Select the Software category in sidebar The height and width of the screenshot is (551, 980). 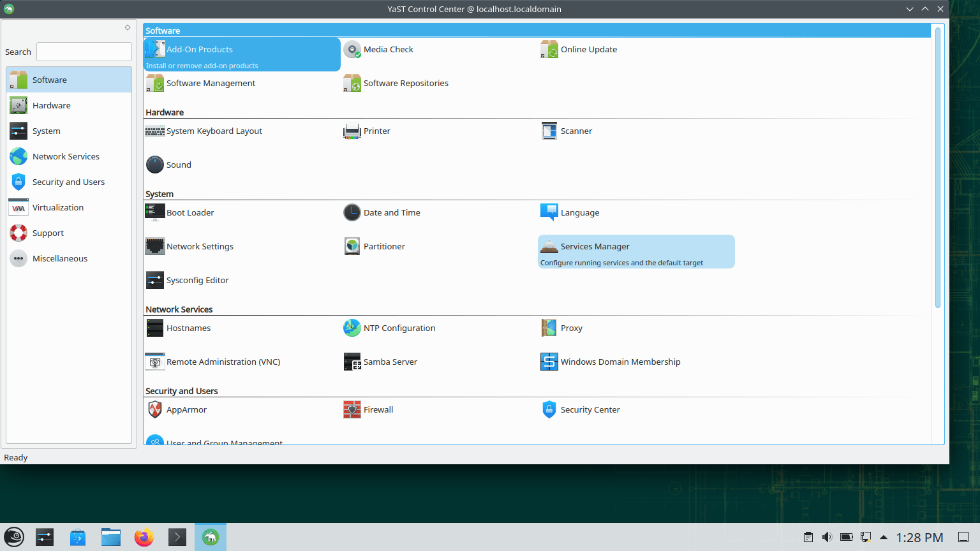pos(69,80)
